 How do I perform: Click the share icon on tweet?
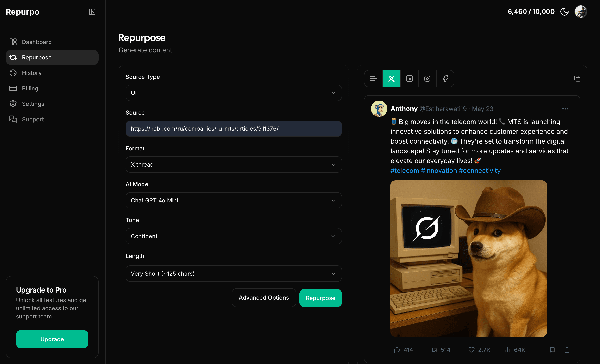point(567,350)
